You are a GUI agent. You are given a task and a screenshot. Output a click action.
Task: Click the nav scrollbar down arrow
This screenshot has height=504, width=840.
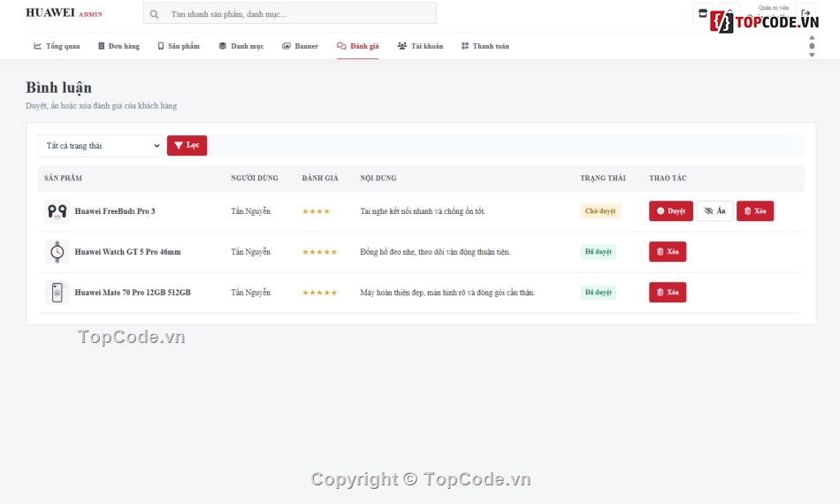(x=812, y=55)
